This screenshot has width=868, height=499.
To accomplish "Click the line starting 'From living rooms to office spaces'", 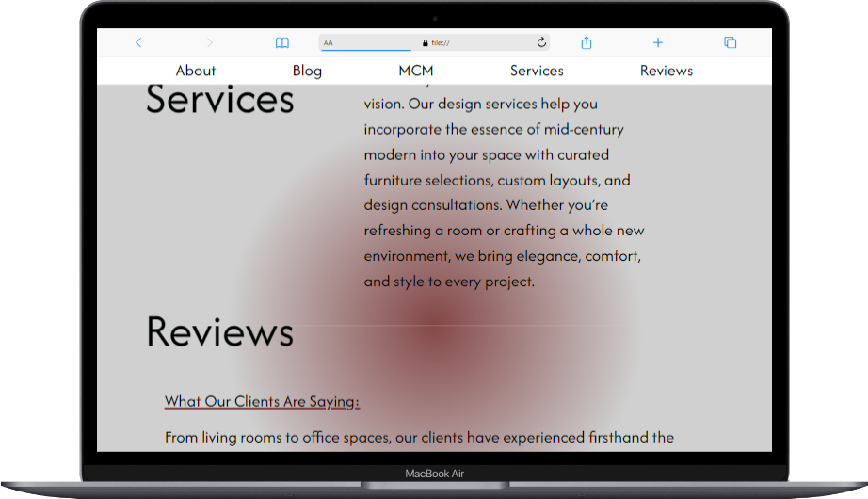I will coord(419,438).
